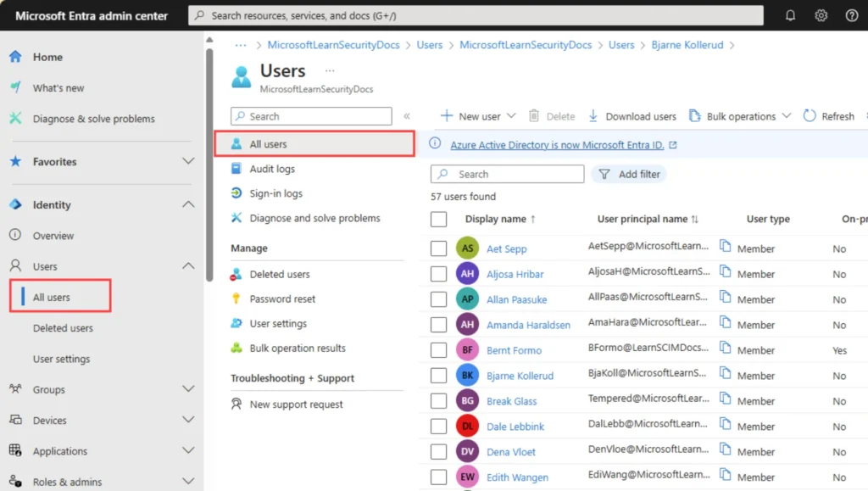Check the box for Allan Paasuke

point(438,299)
